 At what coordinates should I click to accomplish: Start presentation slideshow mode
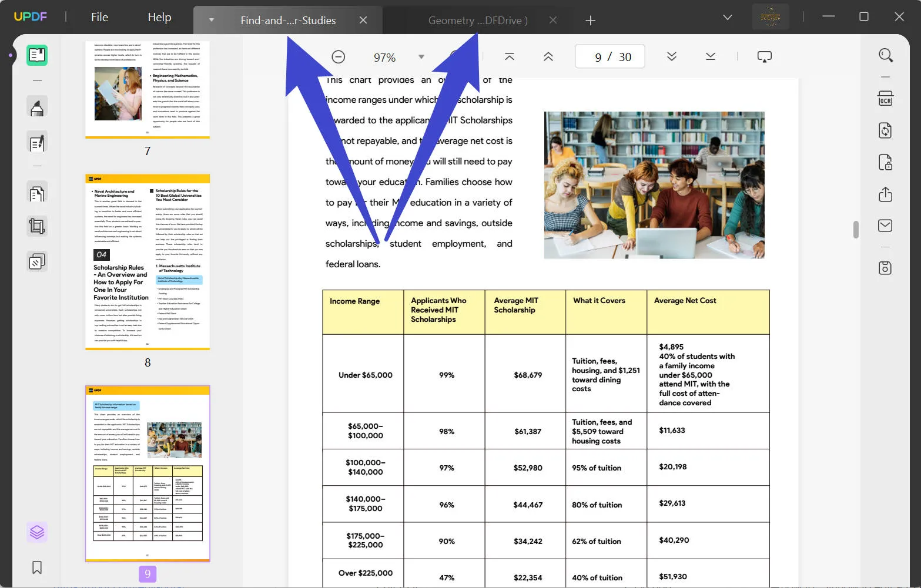pos(764,56)
